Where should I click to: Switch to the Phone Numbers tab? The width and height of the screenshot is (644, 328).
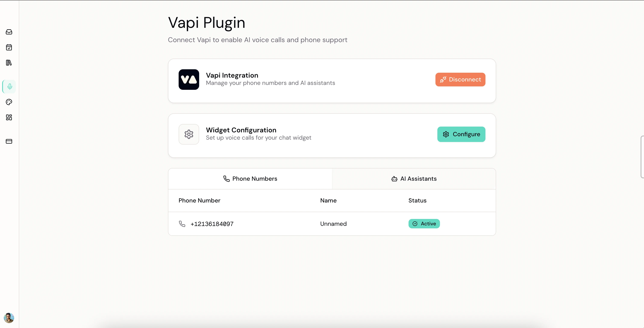coord(250,179)
